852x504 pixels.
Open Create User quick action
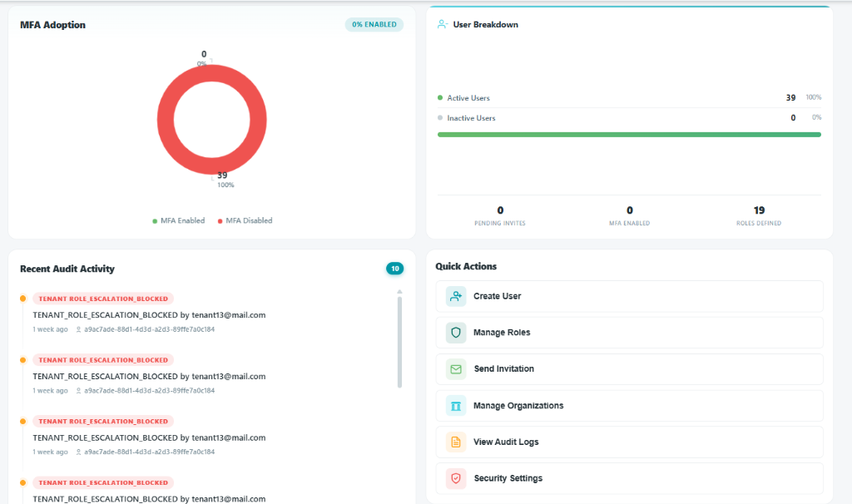(x=629, y=297)
